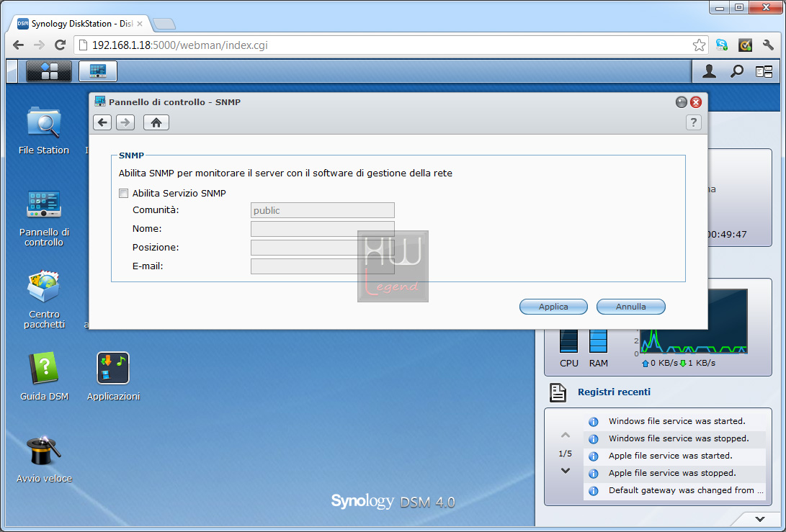
Task: Open a new browser tab
Action: (164, 24)
